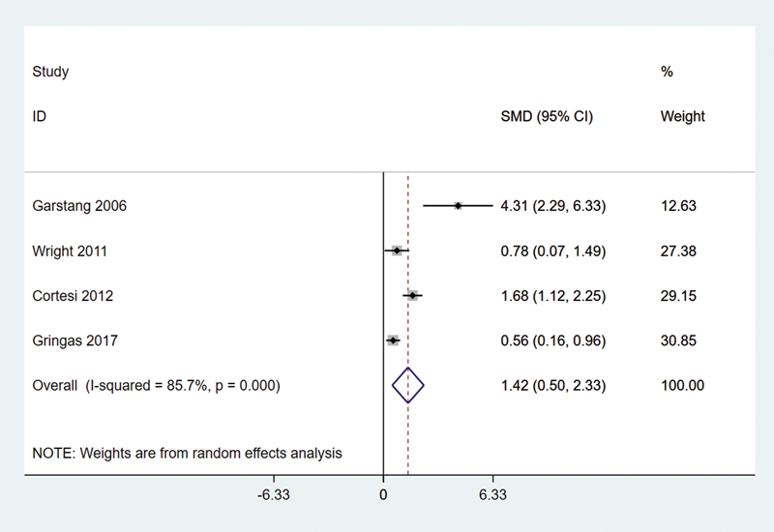The height and width of the screenshot is (532, 774).
Task: Select the Wright 2011 study label
Action: click(70, 251)
